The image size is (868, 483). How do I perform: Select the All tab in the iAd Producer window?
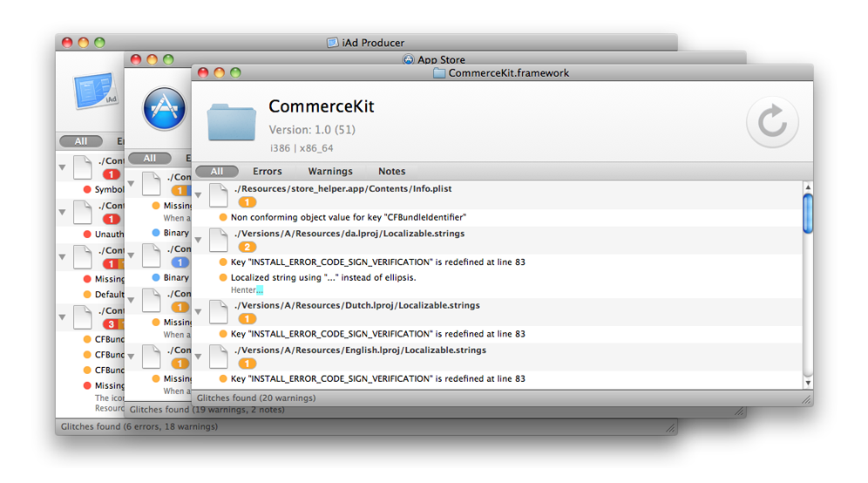click(x=81, y=141)
